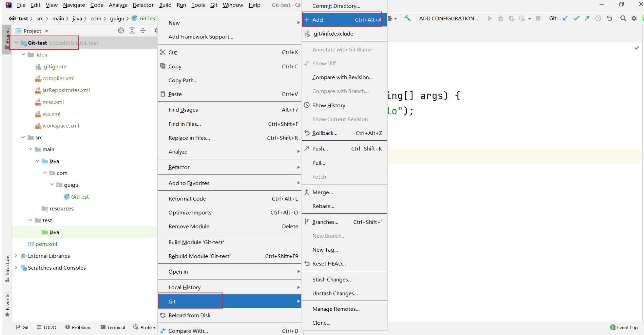Open Search Everywhere magnifier icon

point(623,18)
